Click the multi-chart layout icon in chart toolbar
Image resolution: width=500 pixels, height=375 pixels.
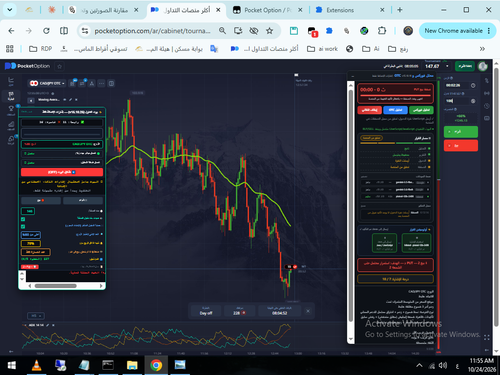[x=111, y=83]
